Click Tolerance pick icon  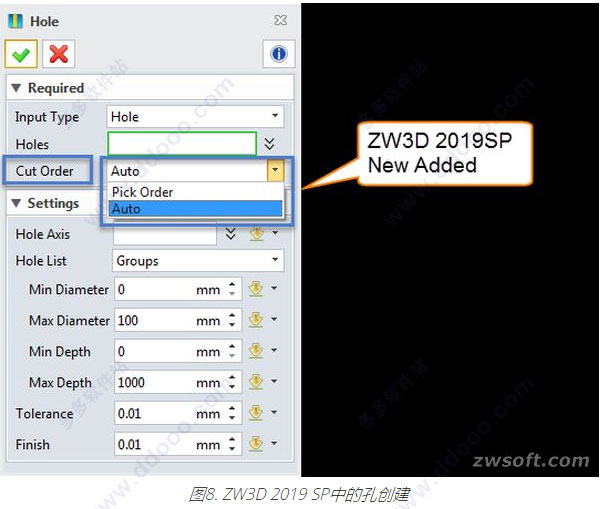coord(256,413)
